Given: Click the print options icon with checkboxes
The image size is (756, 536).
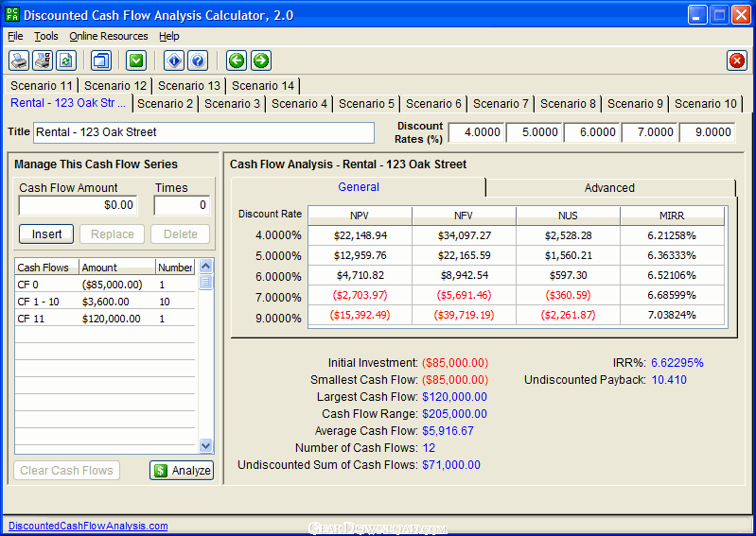Looking at the screenshot, I should [x=43, y=61].
